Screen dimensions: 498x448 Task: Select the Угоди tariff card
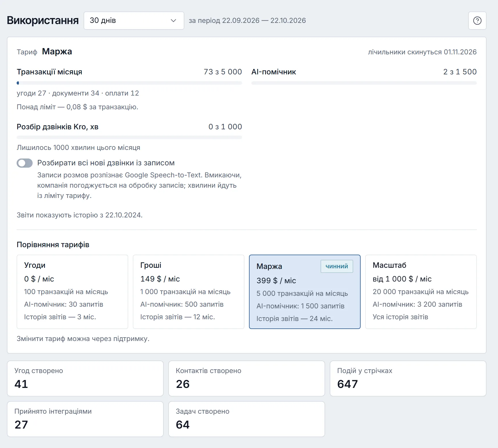click(72, 292)
